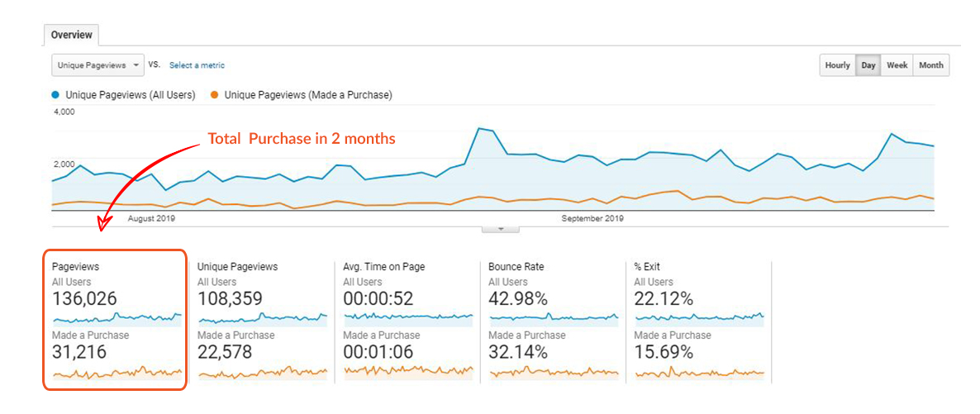The image size is (980, 414).
Task: Click the orange Pageviews sparkline
Action: point(117,373)
